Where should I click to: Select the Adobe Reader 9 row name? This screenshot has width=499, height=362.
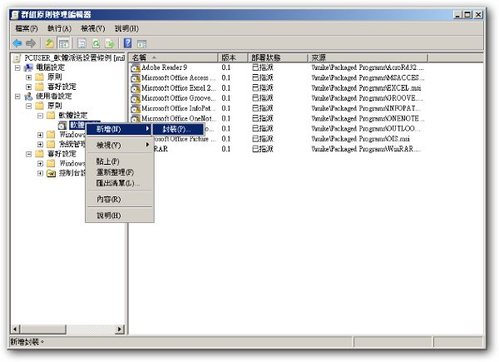point(164,68)
